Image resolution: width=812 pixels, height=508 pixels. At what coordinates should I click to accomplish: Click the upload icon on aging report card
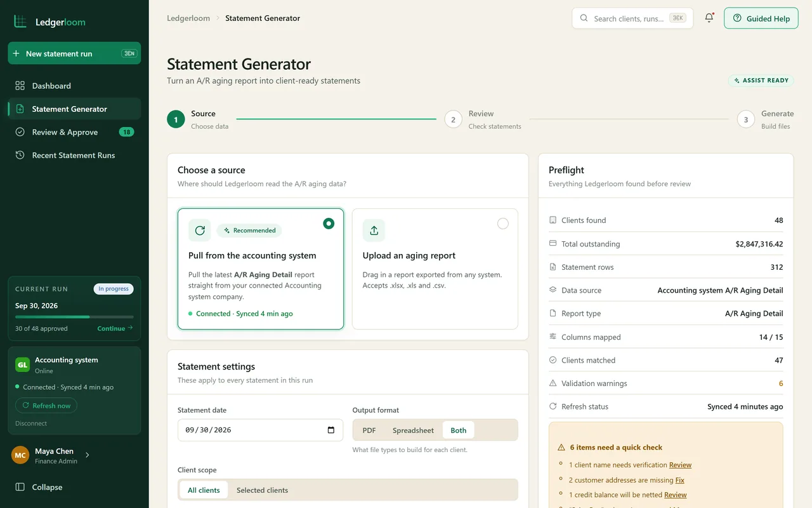[x=374, y=231]
